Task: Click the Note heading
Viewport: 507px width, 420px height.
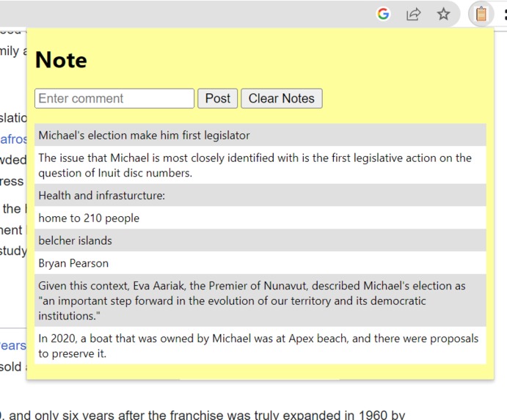Action: [x=61, y=60]
